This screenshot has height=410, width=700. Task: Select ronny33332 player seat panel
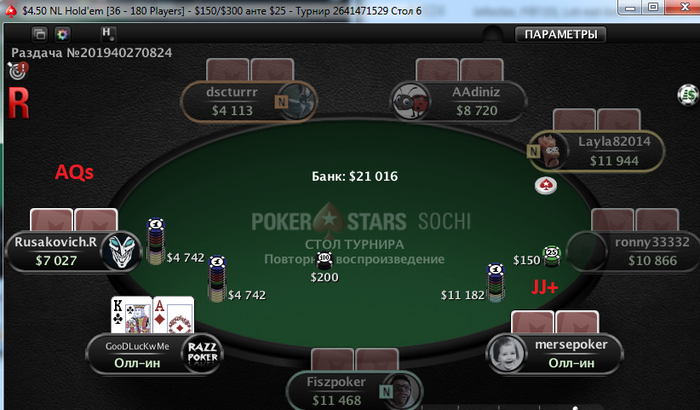[x=633, y=251]
